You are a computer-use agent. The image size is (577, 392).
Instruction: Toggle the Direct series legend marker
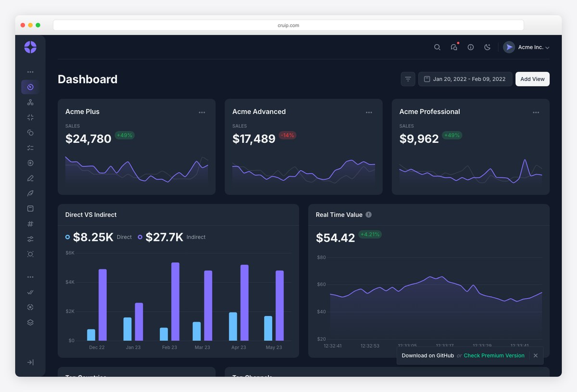[68, 237]
